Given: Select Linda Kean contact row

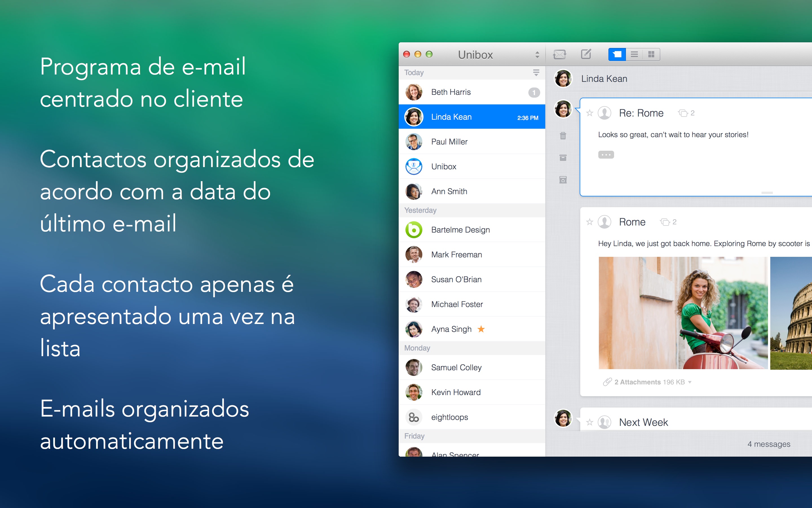Looking at the screenshot, I should [472, 117].
